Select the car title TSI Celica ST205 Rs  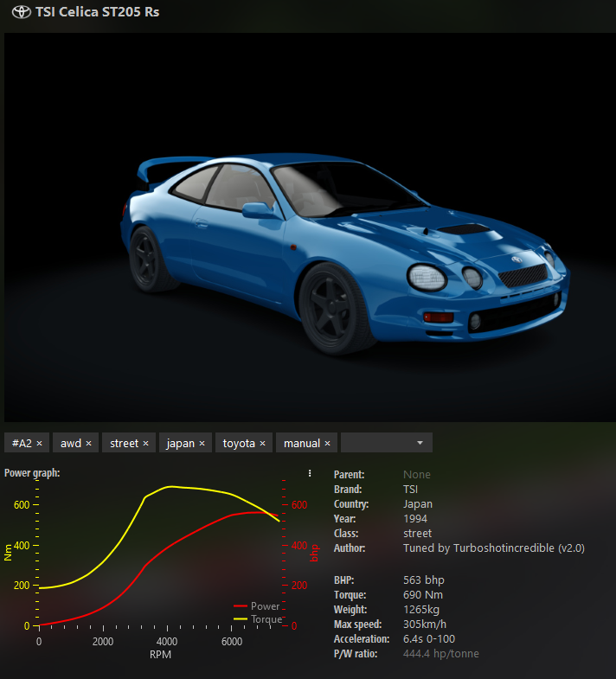tap(98, 12)
